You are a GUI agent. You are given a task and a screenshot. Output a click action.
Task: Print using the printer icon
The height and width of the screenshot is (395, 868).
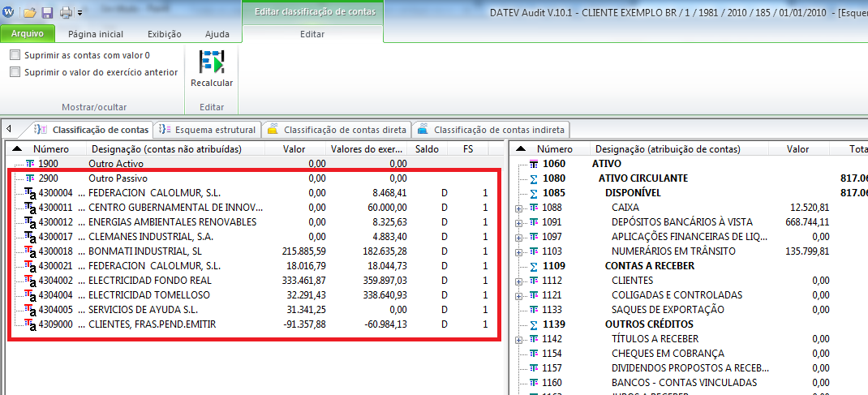[x=67, y=12]
